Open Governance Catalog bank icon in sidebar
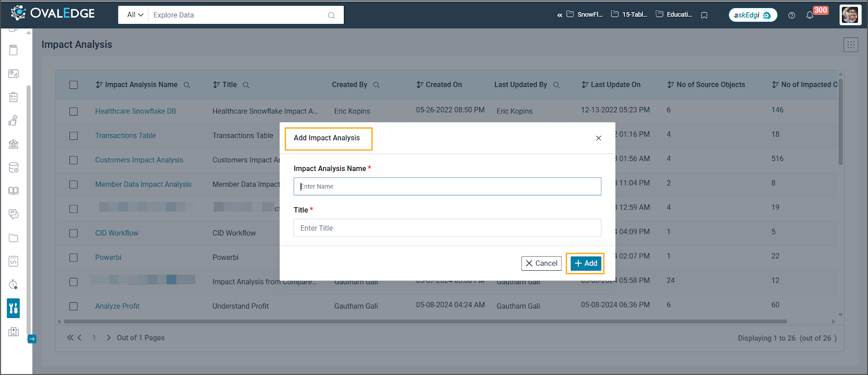The height and width of the screenshot is (375, 868). (x=14, y=144)
